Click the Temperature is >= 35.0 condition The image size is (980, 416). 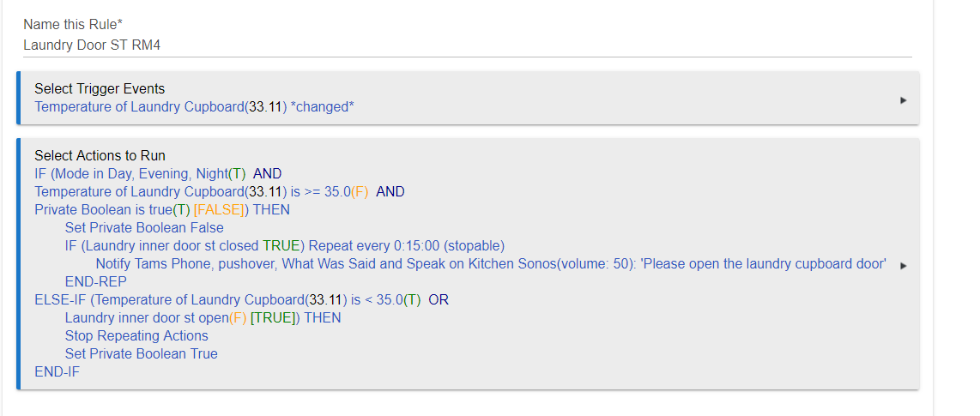(x=220, y=192)
